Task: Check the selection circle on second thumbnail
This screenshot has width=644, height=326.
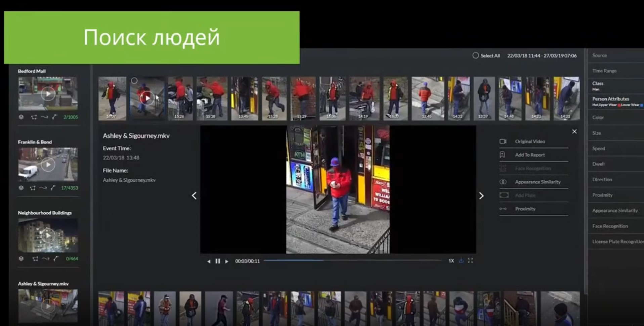Action: coord(134,81)
